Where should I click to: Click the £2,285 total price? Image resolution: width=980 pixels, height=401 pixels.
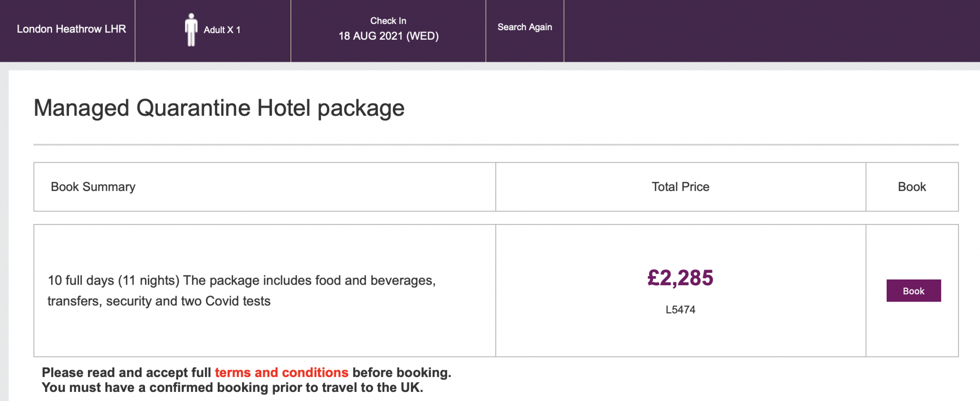(x=680, y=278)
